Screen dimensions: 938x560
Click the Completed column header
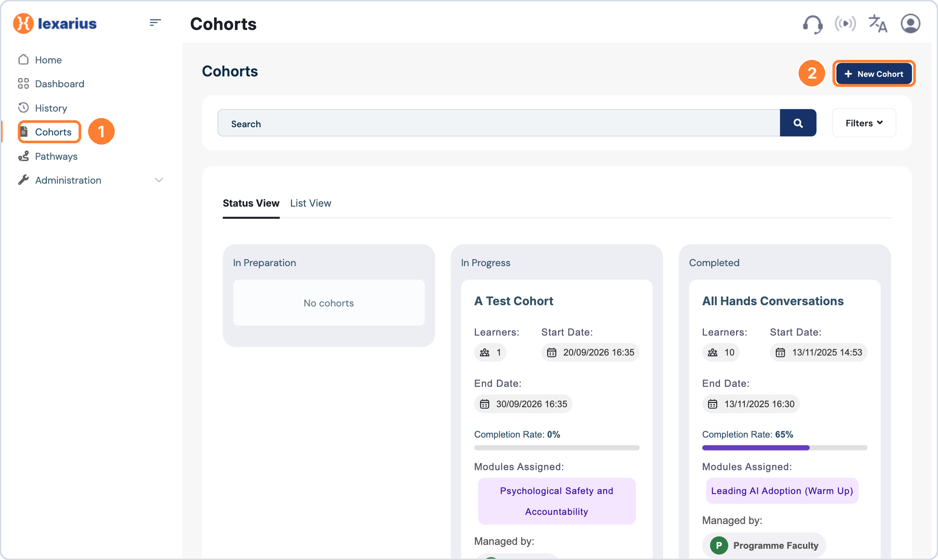pos(714,263)
